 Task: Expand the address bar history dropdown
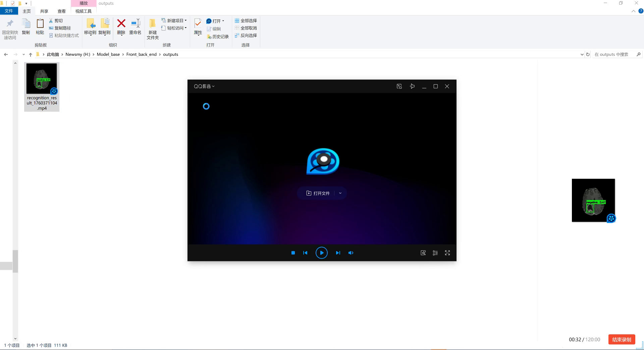pos(582,54)
